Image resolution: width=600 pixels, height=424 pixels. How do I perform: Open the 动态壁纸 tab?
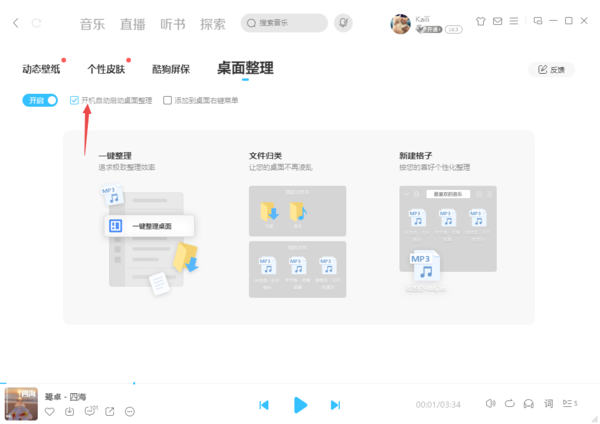pyautogui.click(x=41, y=69)
